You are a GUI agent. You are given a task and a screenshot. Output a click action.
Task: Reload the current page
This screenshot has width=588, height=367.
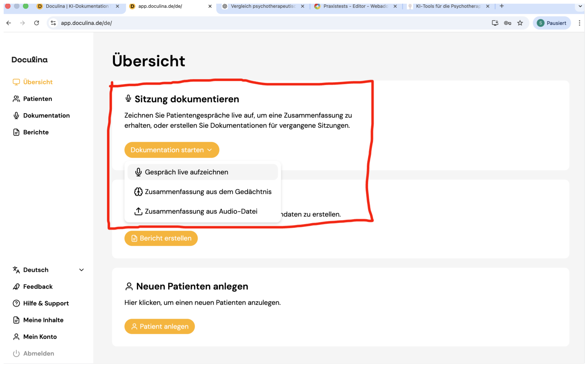tap(36, 23)
